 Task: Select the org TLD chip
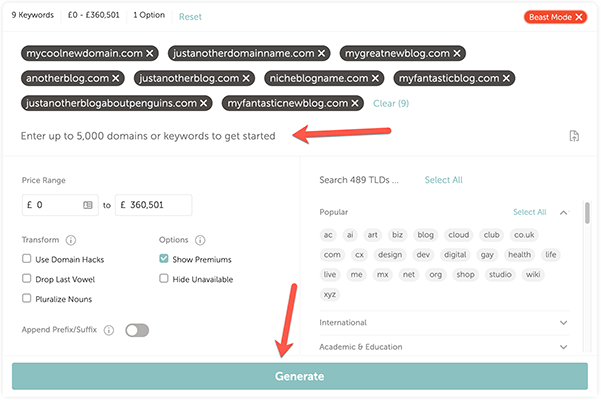(435, 275)
